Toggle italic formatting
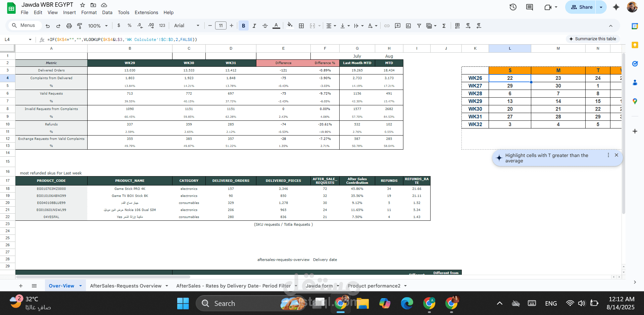Viewport: 644px width, 315px height. (x=254, y=26)
